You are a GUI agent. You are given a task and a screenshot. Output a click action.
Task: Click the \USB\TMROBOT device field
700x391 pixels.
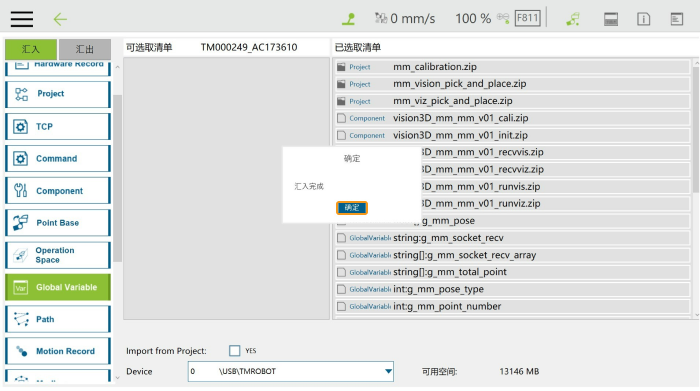pyautogui.click(x=291, y=371)
